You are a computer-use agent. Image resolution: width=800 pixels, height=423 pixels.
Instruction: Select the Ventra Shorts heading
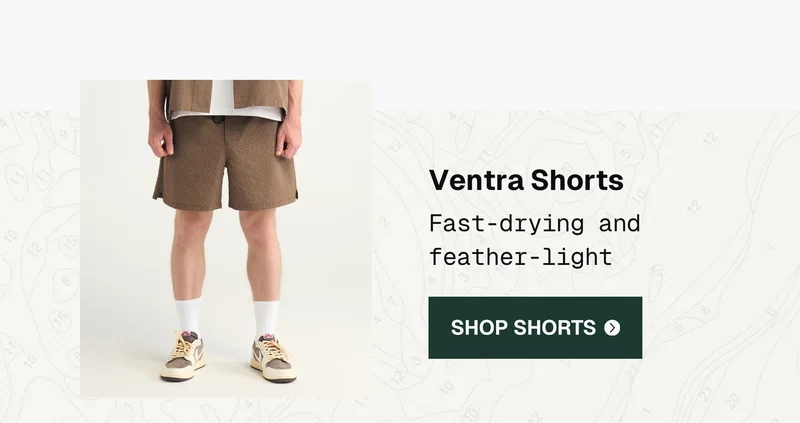click(526, 180)
